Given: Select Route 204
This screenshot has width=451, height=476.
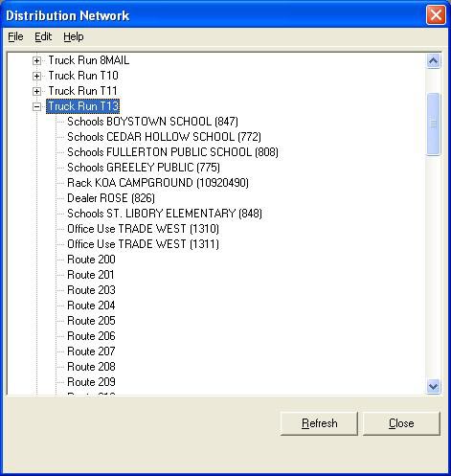Looking at the screenshot, I should [x=91, y=306].
